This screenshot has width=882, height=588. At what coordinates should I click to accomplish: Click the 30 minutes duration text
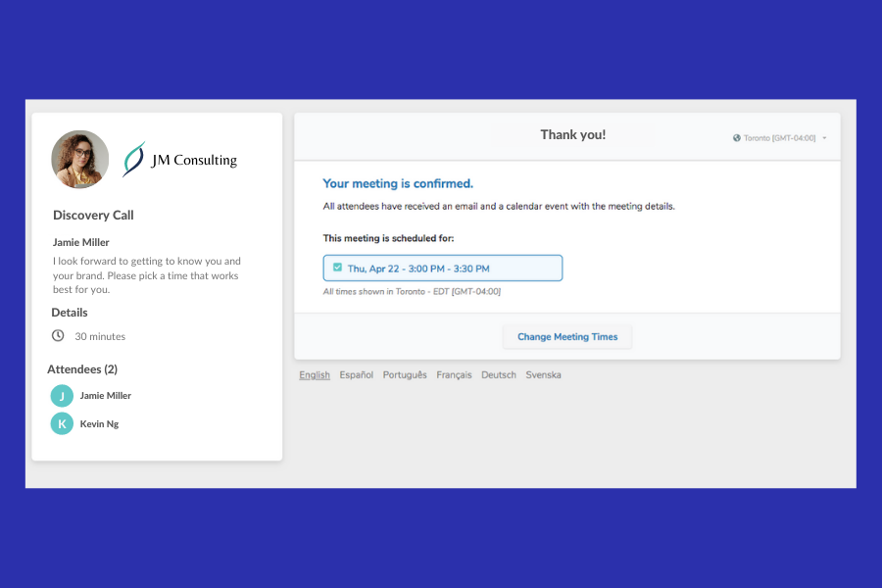100,336
